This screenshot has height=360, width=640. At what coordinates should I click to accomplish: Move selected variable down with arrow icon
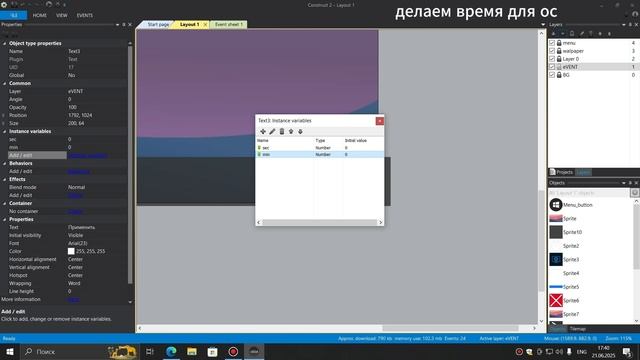pos(300,131)
